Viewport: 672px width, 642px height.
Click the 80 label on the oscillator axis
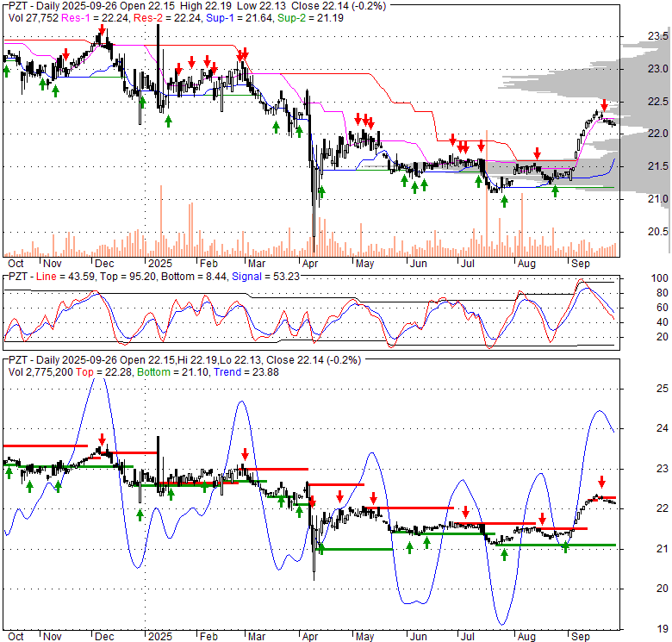[663, 293]
